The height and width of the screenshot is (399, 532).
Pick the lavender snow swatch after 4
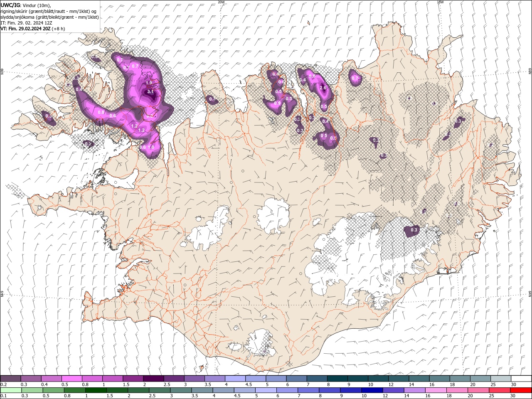[x=235, y=379]
